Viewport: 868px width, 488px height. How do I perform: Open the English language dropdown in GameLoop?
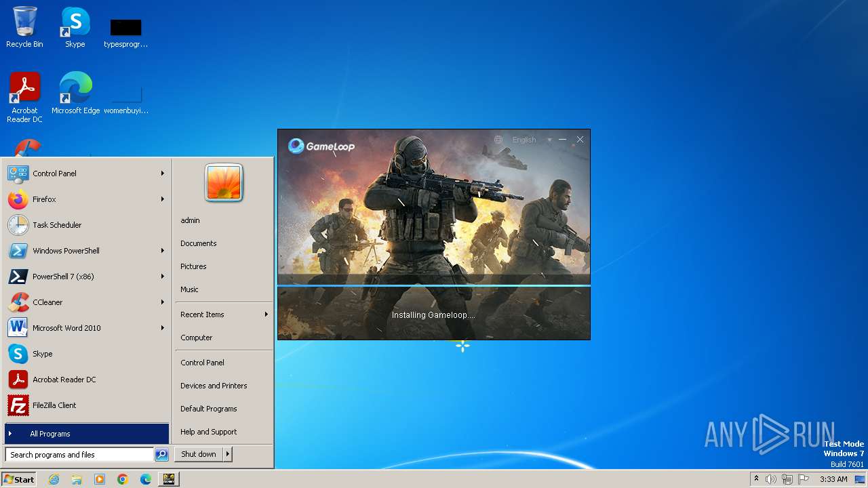tap(532, 140)
